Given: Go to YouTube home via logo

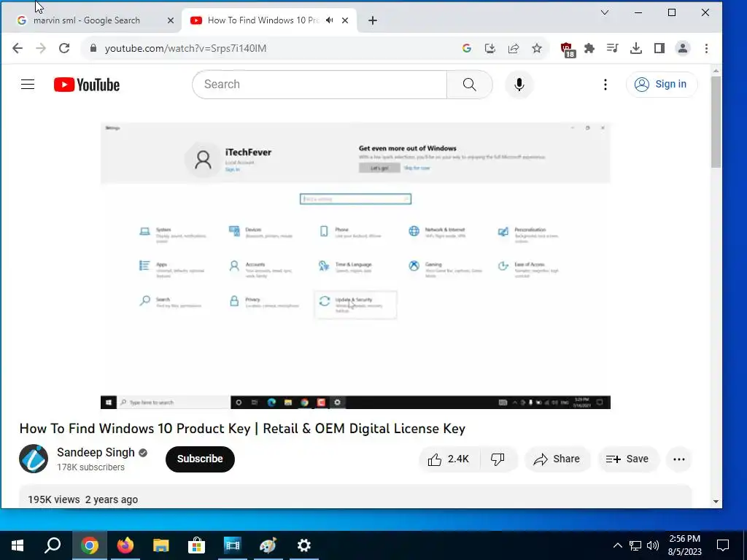Looking at the screenshot, I should [87, 85].
